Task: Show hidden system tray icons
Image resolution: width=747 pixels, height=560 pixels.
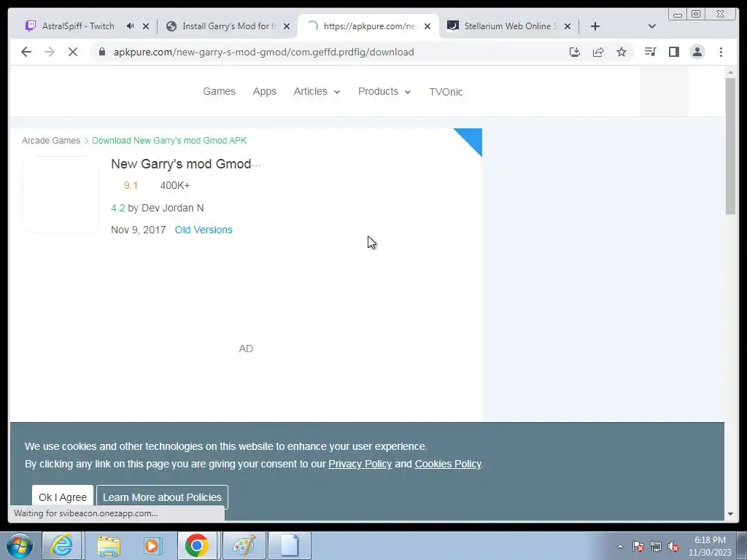Action: pos(620,546)
